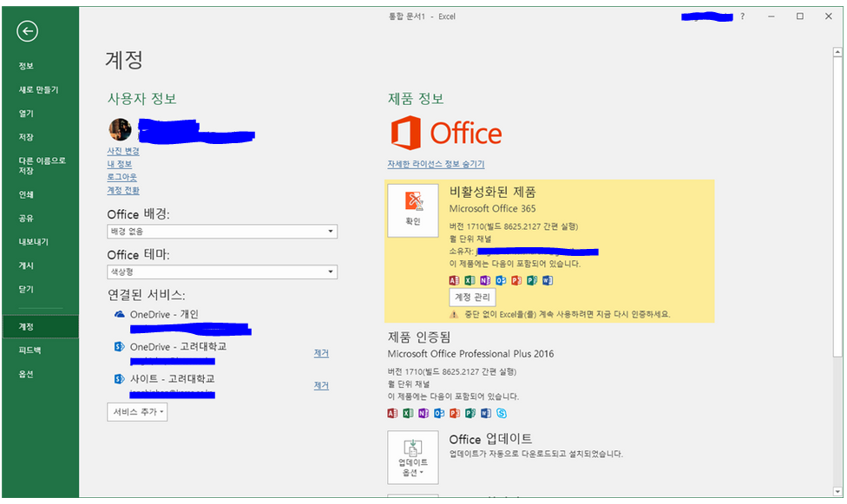
Task: Open the 서비스 추가 dropdown button
Action: [137, 412]
